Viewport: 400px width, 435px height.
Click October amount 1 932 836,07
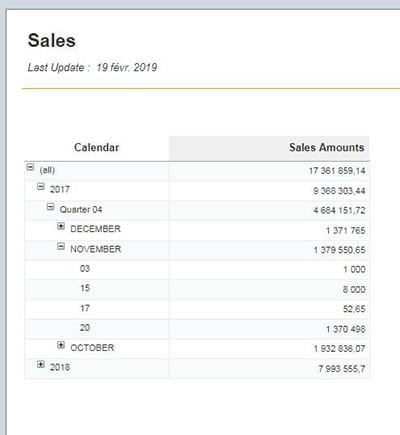click(x=339, y=349)
